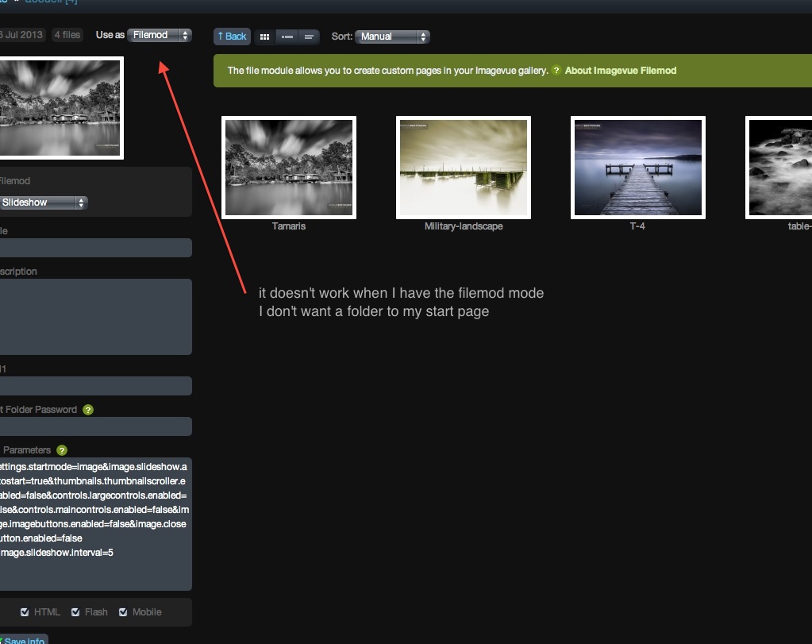Toggle the HTML checkbox
Viewport: 812px width, 644px height.
pyautogui.click(x=25, y=612)
